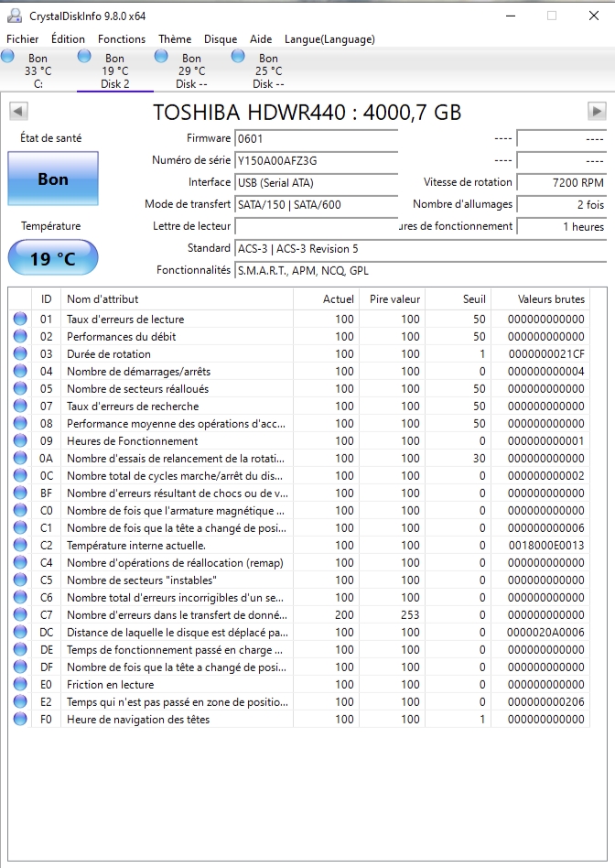Click the Bon health status button
The width and height of the screenshot is (615, 868).
click(53, 179)
